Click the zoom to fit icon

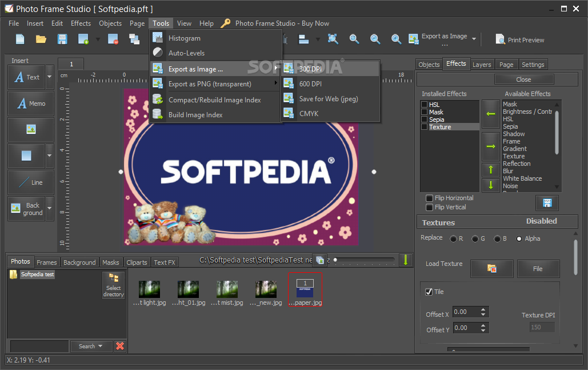(333, 39)
